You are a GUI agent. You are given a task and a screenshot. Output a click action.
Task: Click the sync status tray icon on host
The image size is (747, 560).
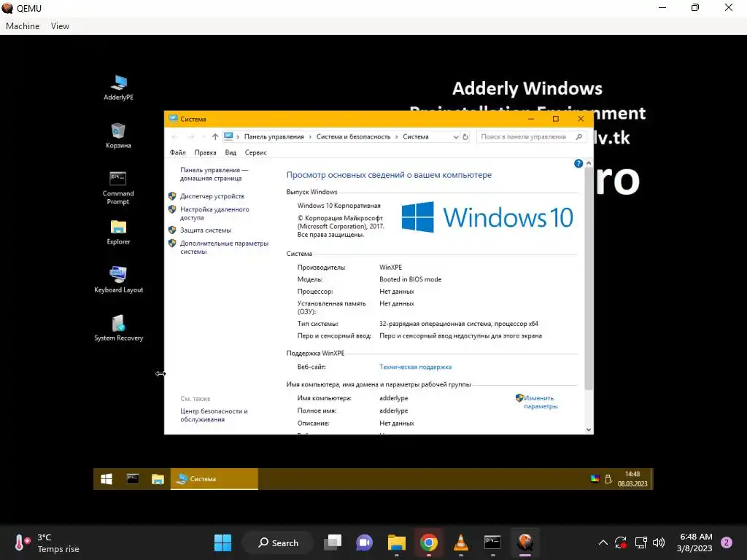(621, 542)
